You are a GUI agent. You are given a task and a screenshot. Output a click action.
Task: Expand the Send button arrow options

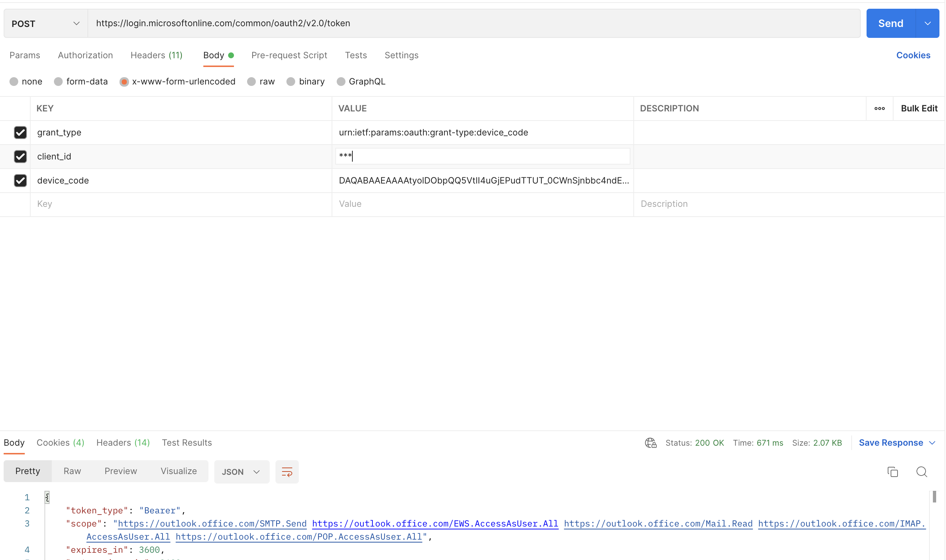tap(928, 23)
